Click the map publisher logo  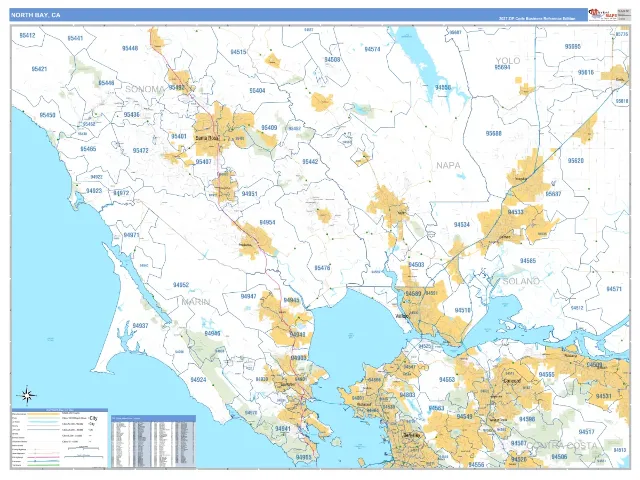(602, 14)
